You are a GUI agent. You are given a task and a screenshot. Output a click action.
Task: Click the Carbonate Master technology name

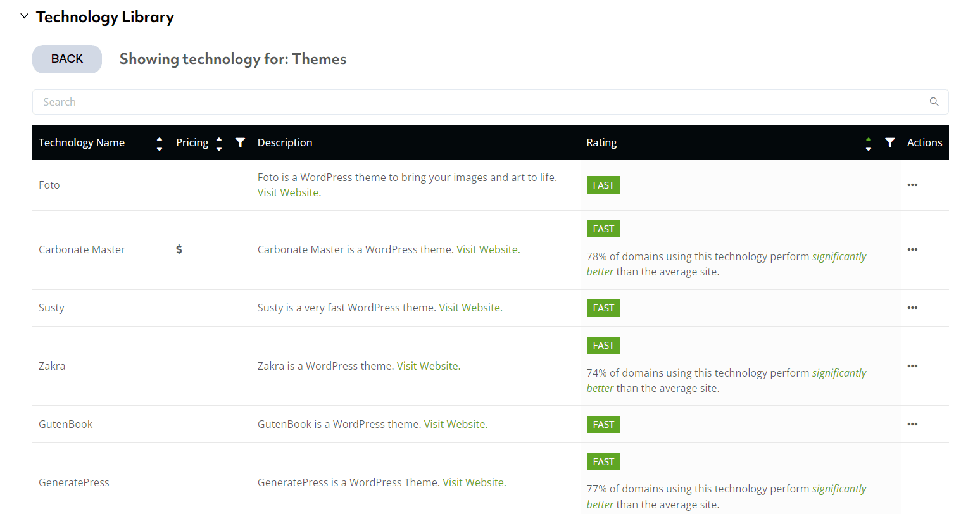click(82, 249)
